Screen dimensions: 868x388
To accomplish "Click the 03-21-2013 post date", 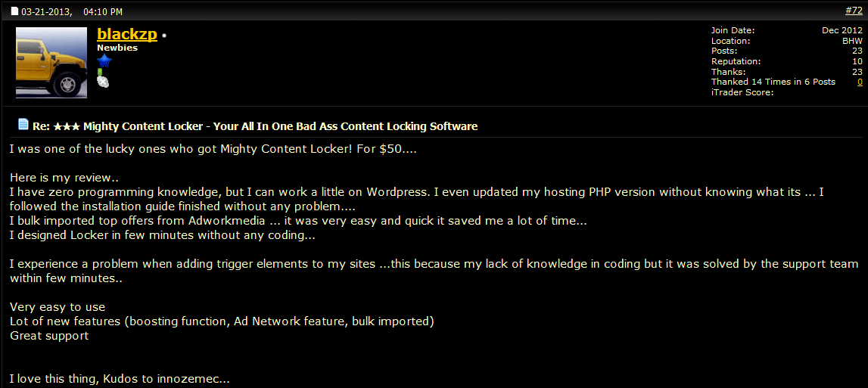I will (46, 11).
